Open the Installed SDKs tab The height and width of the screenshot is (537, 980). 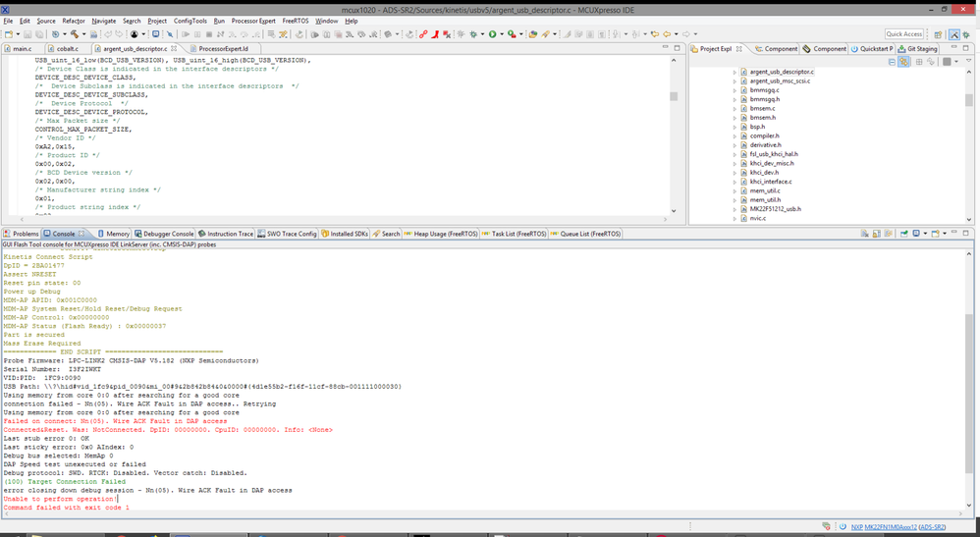345,234
